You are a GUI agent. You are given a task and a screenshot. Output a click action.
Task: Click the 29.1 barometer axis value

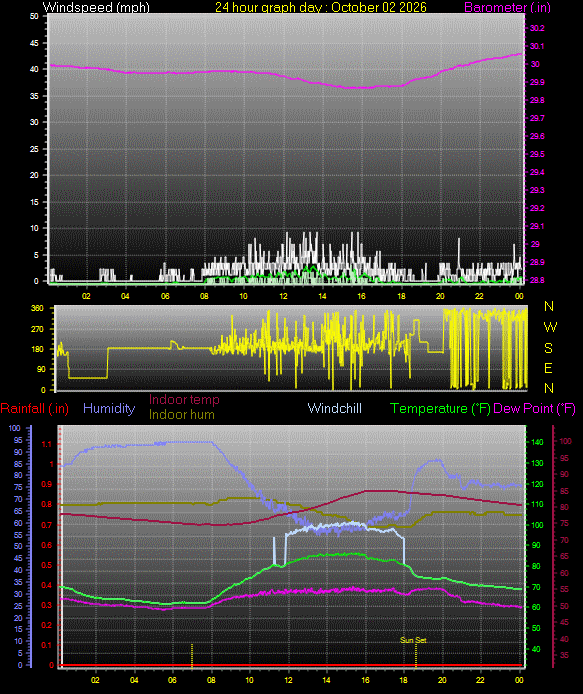click(x=537, y=226)
